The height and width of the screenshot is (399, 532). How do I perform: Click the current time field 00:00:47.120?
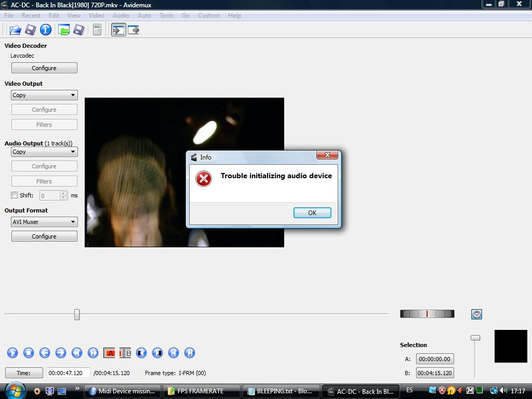tap(68, 373)
